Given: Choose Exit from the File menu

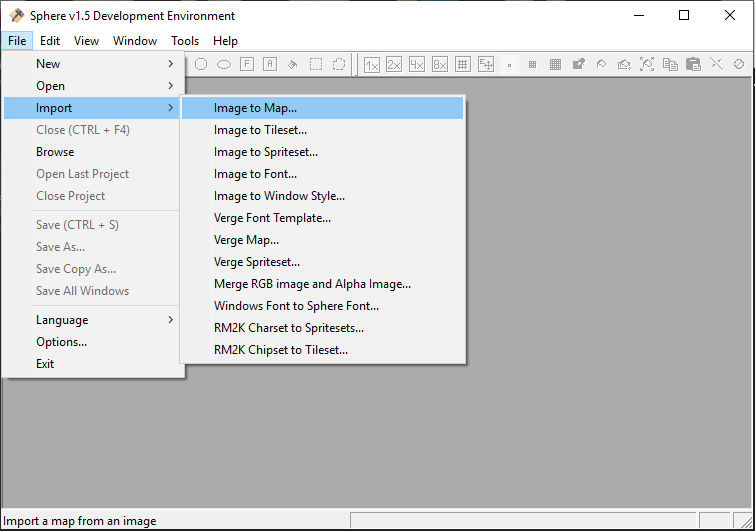Looking at the screenshot, I should tap(45, 364).
